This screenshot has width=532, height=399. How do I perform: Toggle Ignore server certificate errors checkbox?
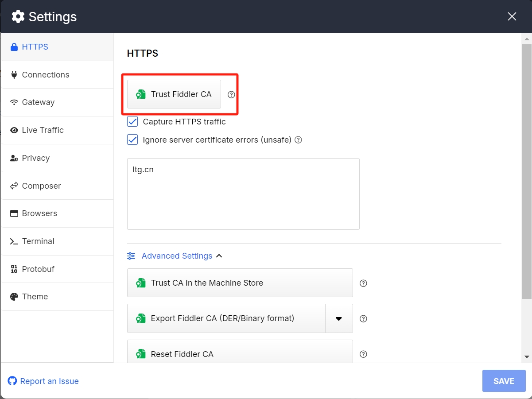132,139
